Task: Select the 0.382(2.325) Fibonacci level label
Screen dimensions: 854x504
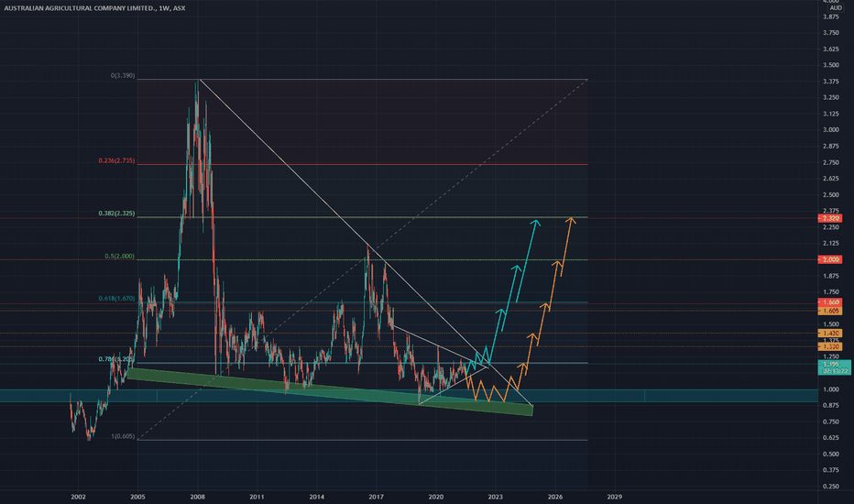Action: click(x=116, y=214)
